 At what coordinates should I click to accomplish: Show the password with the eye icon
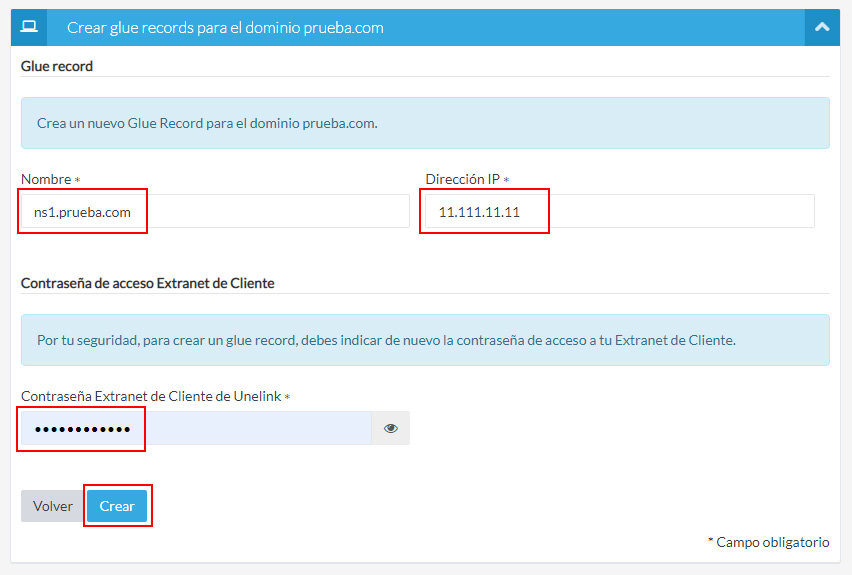click(x=390, y=428)
